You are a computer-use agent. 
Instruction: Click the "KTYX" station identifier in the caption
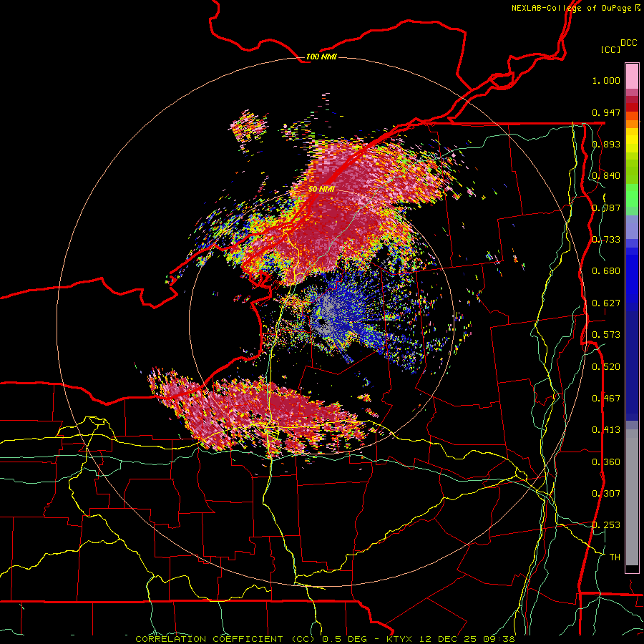[x=400, y=639]
